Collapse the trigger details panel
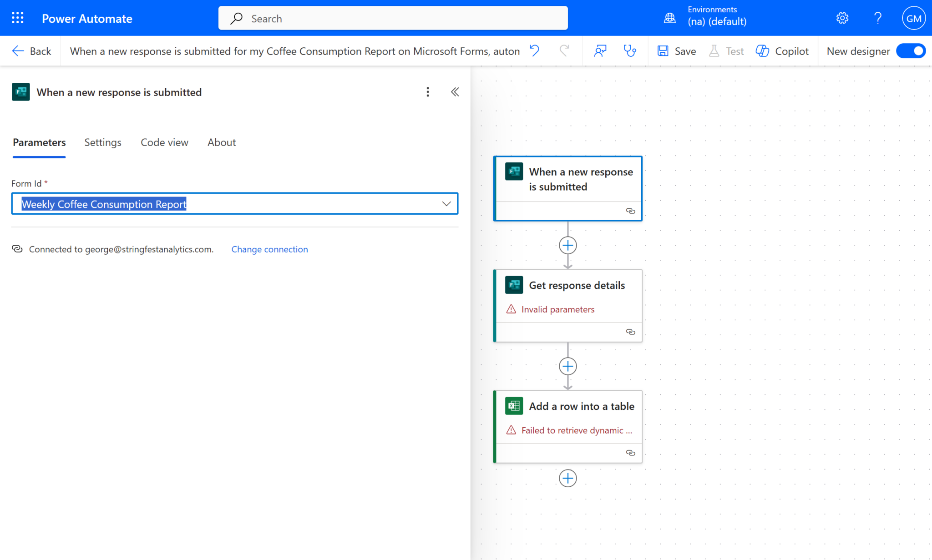Screen dimensions: 932x560 pyautogui.click(x=455, y=92)
